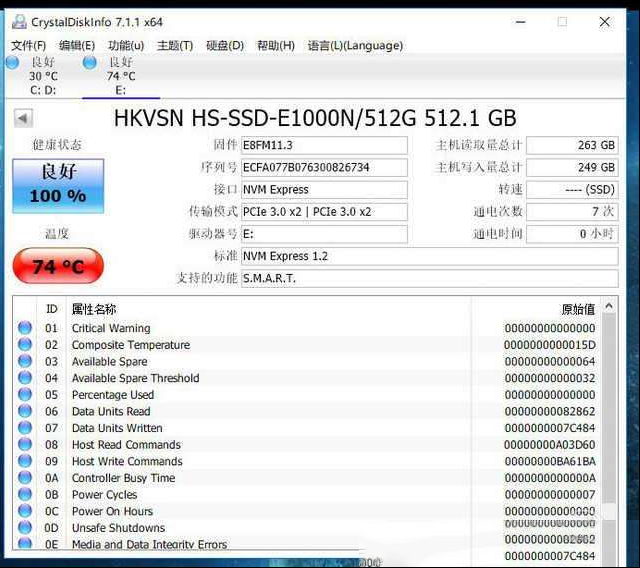Click the red 74 °C temperature button

(58, 266)
